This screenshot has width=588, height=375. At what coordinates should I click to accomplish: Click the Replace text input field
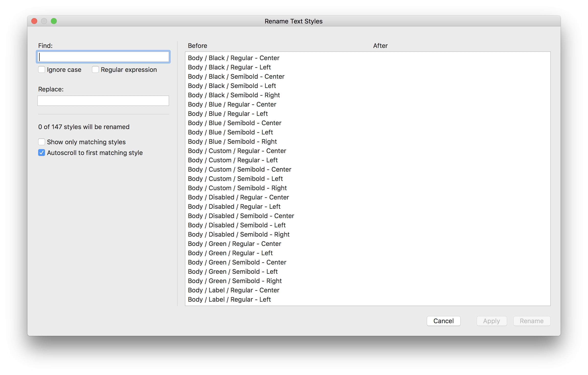[103, 101]
